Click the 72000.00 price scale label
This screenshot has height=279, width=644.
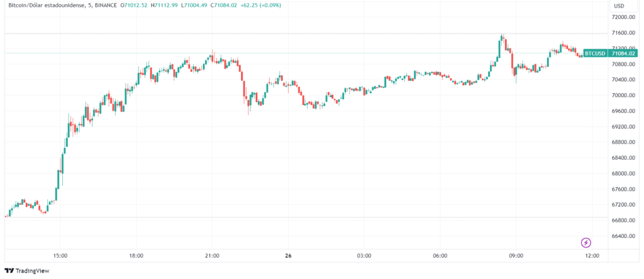[623, 17]
